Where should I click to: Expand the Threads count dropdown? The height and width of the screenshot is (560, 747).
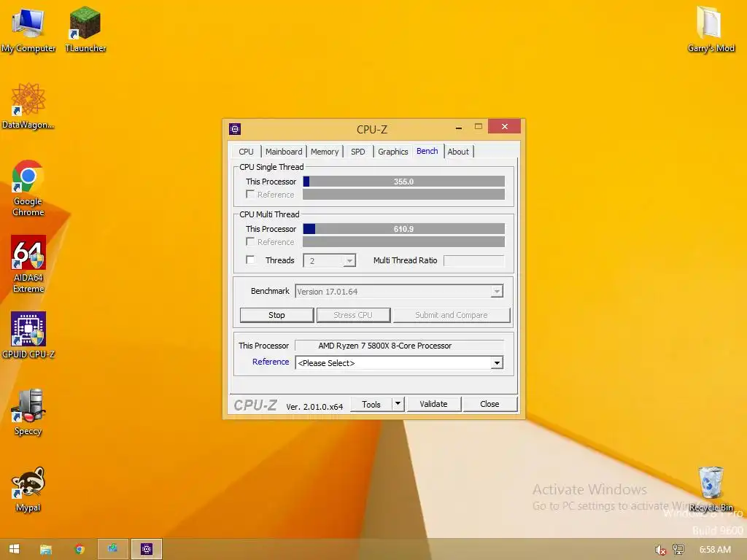tap(349, 260)
